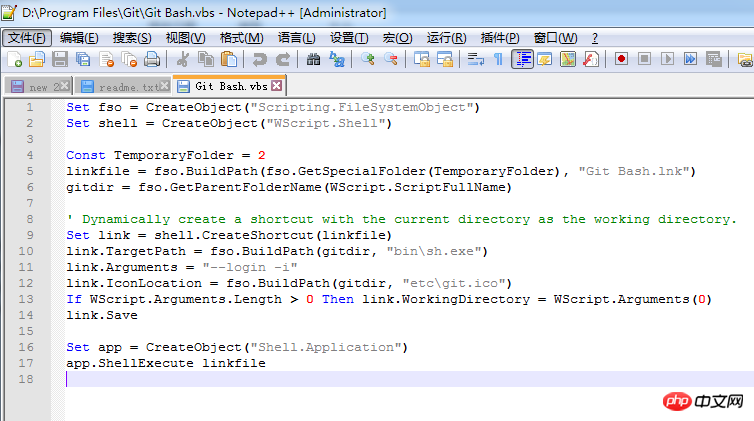Open the 设置(T) menu
The height and width of the screenshot is (421, 754).
349,38
